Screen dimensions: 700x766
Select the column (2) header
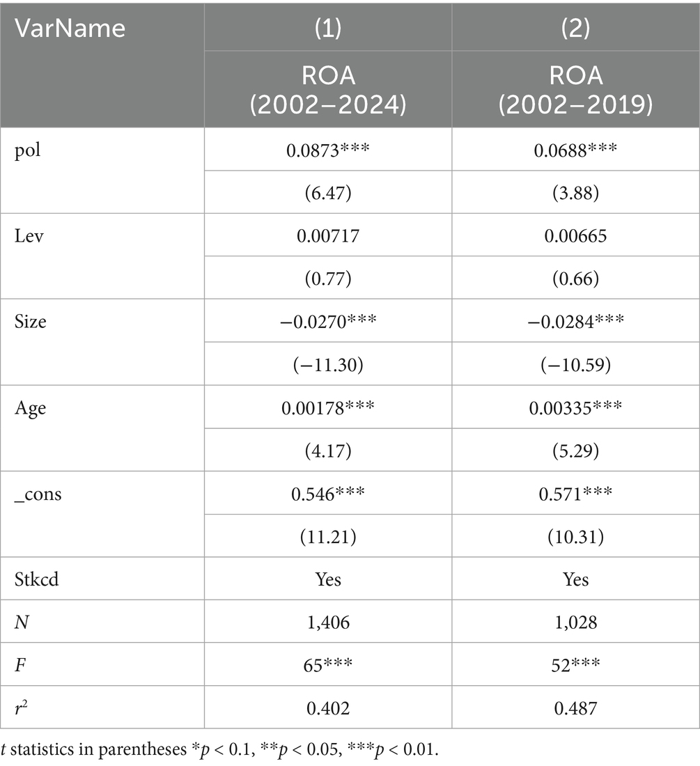[576, 29]
